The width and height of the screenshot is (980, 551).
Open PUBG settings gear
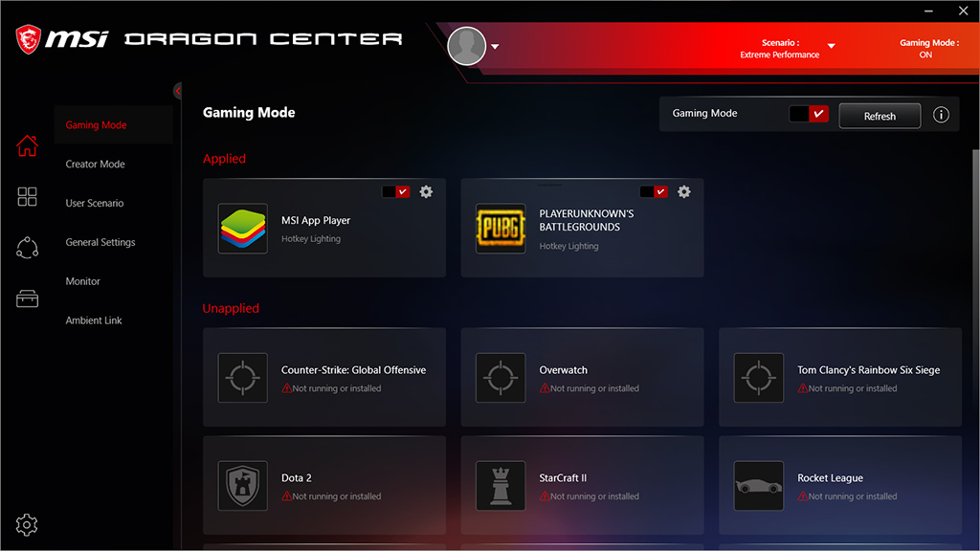pos(684,191)
